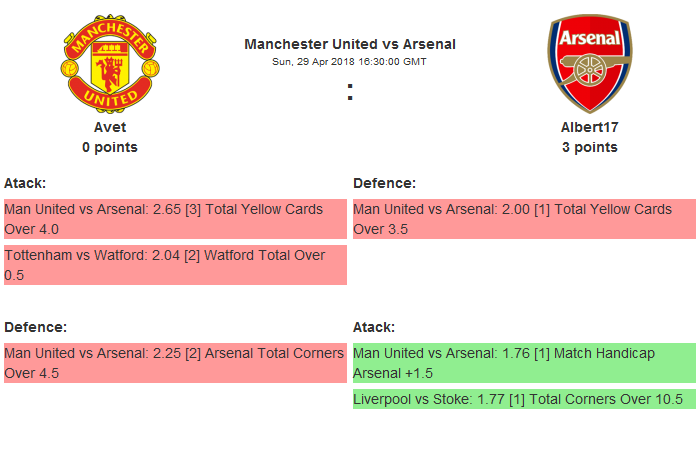Select the Total Yellow Cards Over 3.5 bet
The height and width of the screenshot is (460, 700).
[x=523, y=219]
